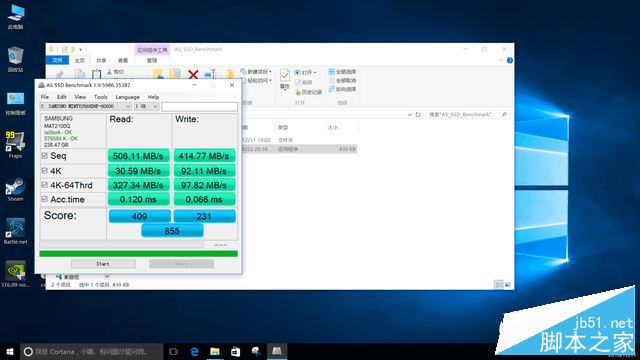640x360 pixels.
Task: Uncheck the Acc.time test checkbox
Action: tap(44, 199)
